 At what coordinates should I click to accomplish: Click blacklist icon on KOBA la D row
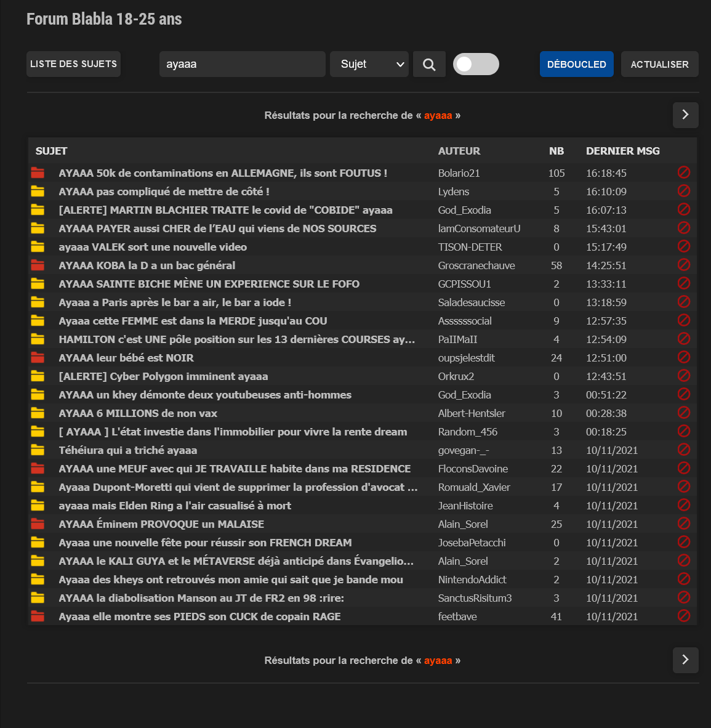pos(684,265)
